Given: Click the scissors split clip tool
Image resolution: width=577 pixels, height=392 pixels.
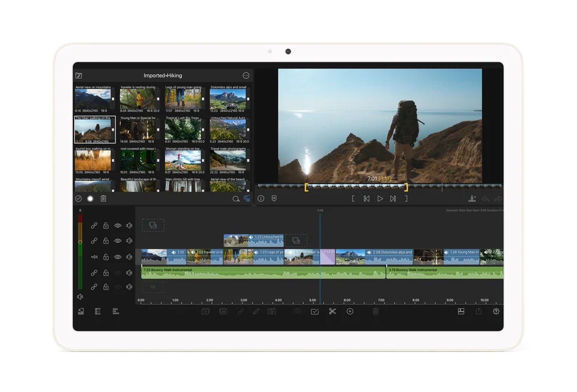Looking at the screenshot, I should (332, 311).
